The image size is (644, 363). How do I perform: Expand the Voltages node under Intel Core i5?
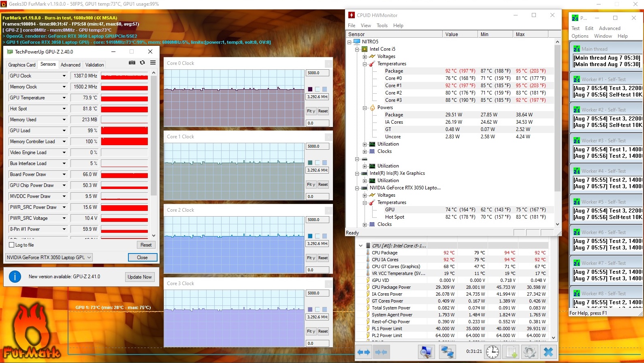coord(365,56)
